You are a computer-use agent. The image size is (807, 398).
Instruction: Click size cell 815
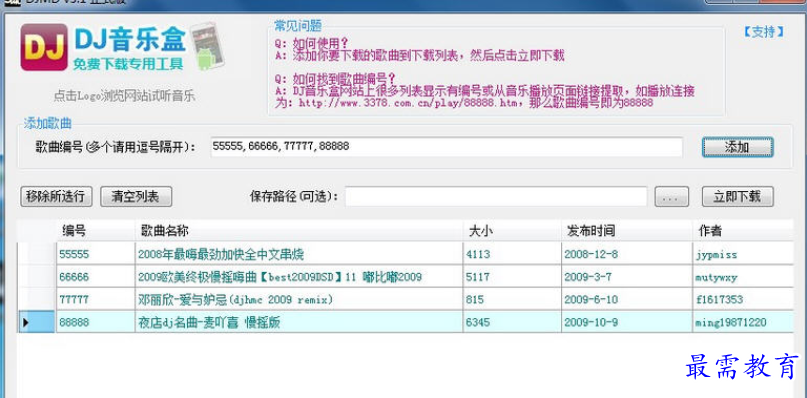click(512, 299)
